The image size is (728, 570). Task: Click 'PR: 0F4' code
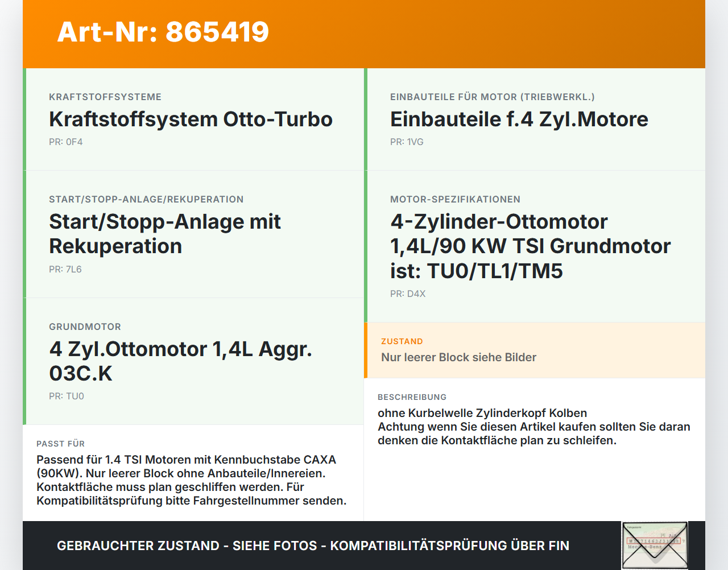coord(65,142)
